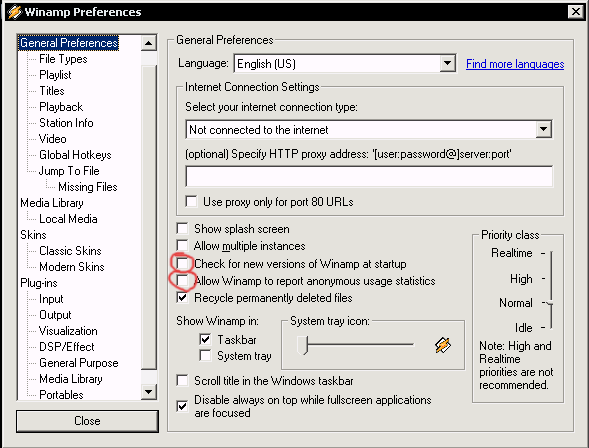
Task: Open Visualization plug-ins page
Action: point(68,331)
